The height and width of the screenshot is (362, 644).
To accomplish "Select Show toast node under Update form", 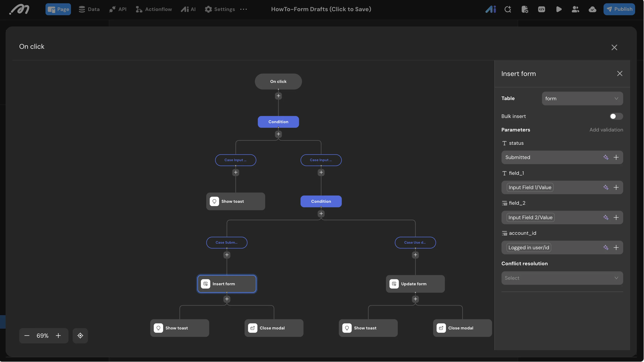I will click(x=368, y=328).
